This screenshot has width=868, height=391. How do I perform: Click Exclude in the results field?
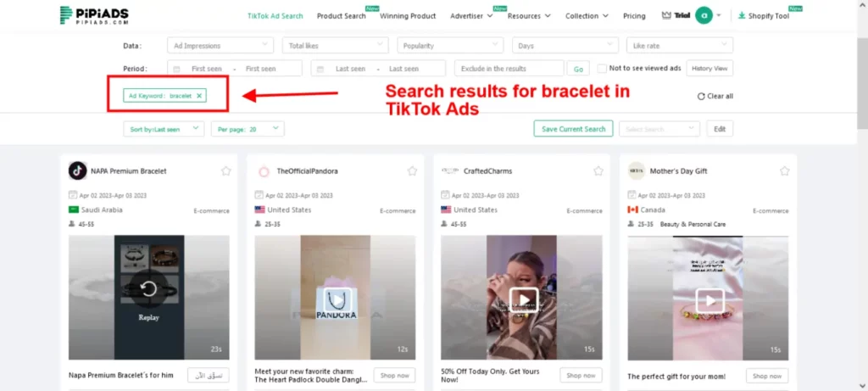pos(509,69)
